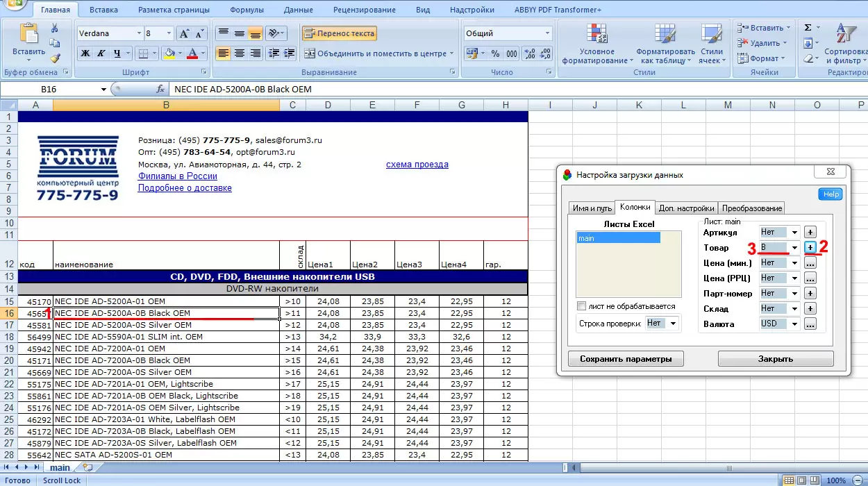Screen dimensions: 868x486
Task: Open the Доп. настройки tab in dialog
Action: (686, 208)
